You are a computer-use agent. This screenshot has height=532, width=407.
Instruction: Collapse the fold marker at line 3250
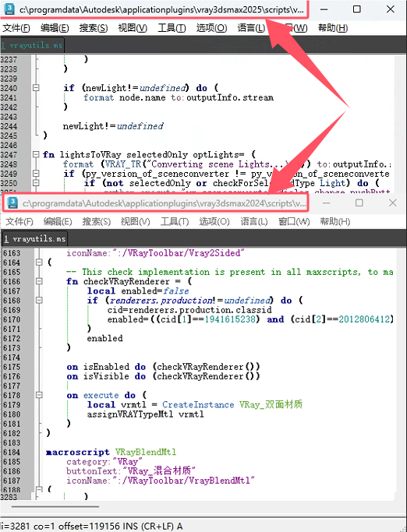tap(36, 183)
